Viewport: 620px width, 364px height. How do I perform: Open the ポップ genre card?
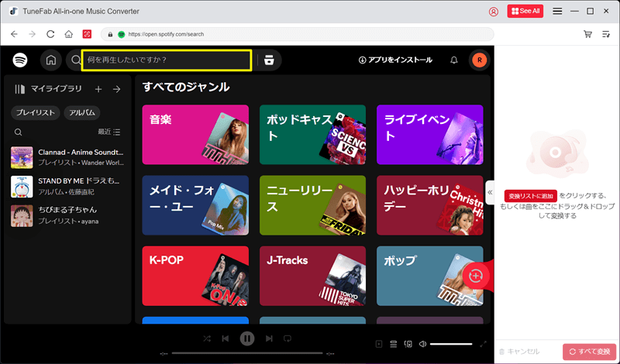coord(430,276)
